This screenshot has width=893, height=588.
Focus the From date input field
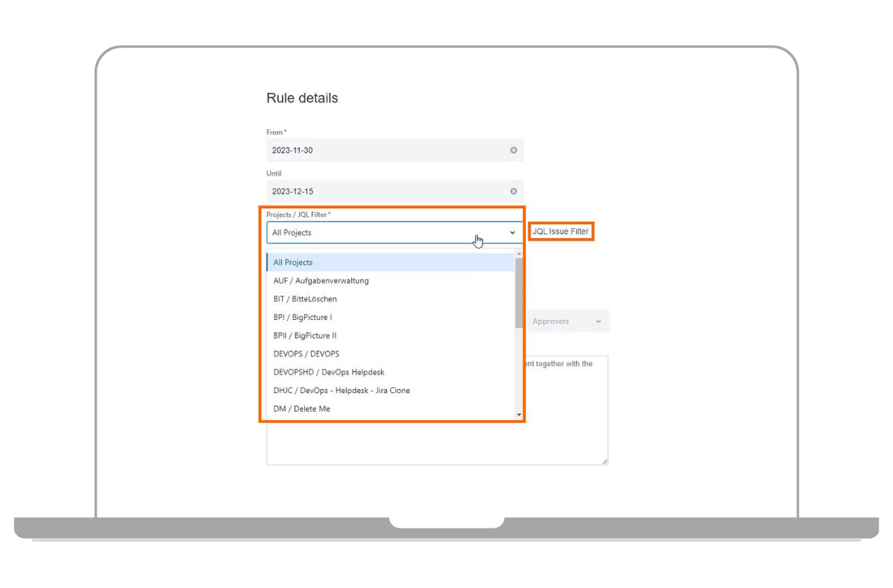pyautogui.click(x=387, y=150)
